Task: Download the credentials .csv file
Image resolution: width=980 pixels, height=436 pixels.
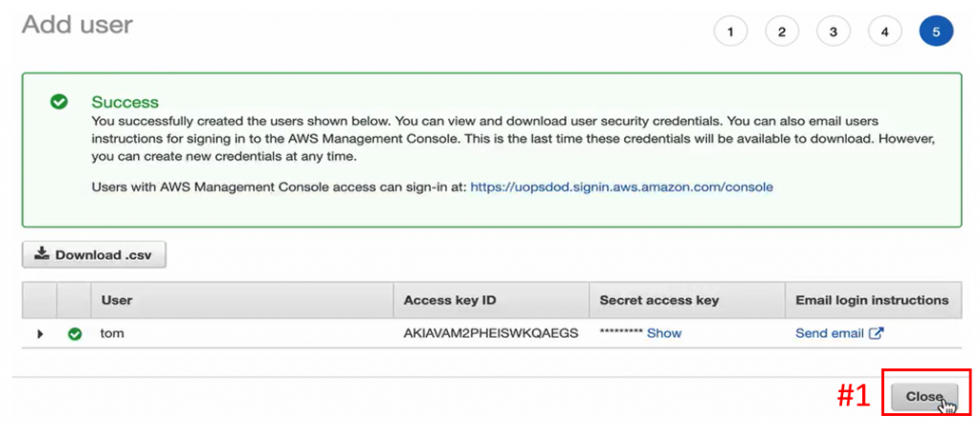Action: point(94,254)
